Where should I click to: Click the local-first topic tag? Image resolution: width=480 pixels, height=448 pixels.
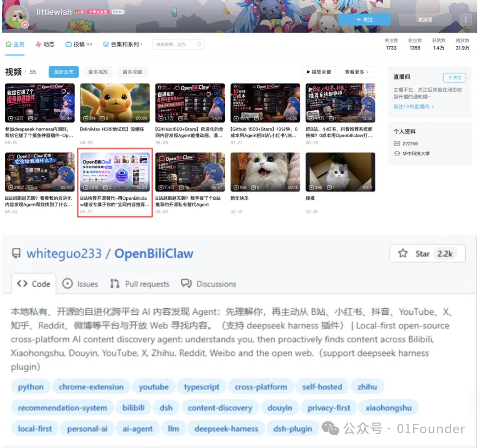[x=35, y=429]
